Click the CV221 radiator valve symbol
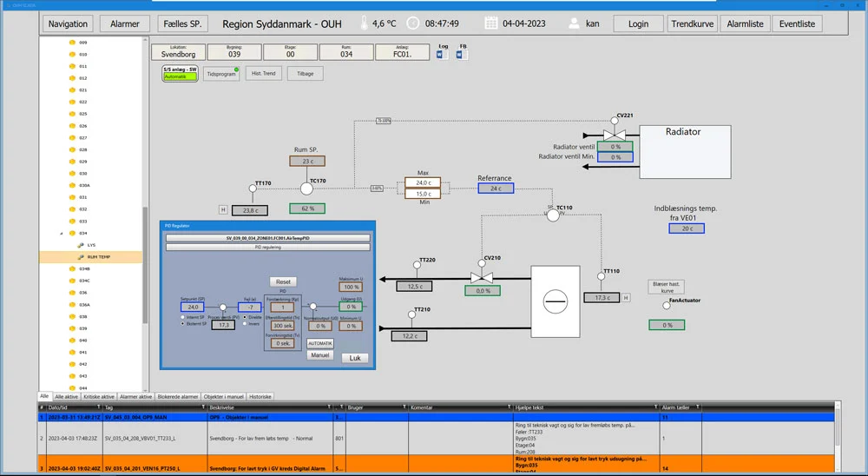The height and width of the screenshot is (476, 868). click(x=618, y=133)
